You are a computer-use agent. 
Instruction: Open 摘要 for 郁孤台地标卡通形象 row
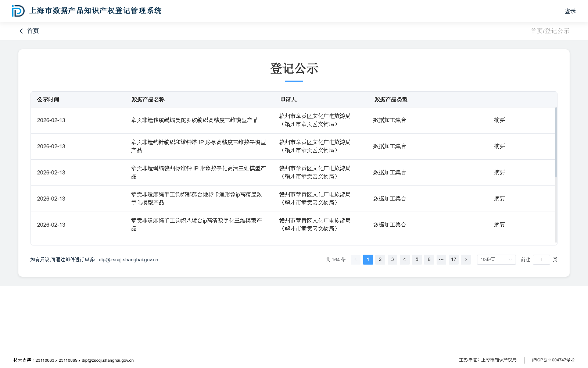[499, 199]
